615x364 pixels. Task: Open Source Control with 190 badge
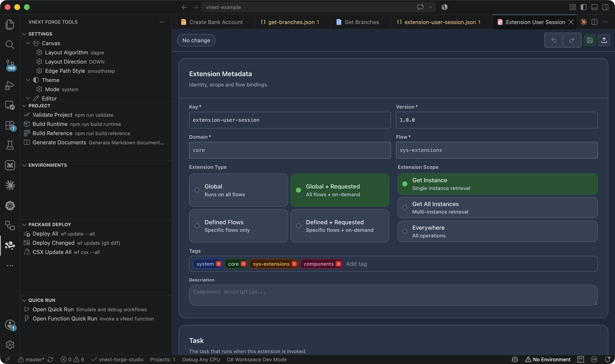(x=10, y=65)
